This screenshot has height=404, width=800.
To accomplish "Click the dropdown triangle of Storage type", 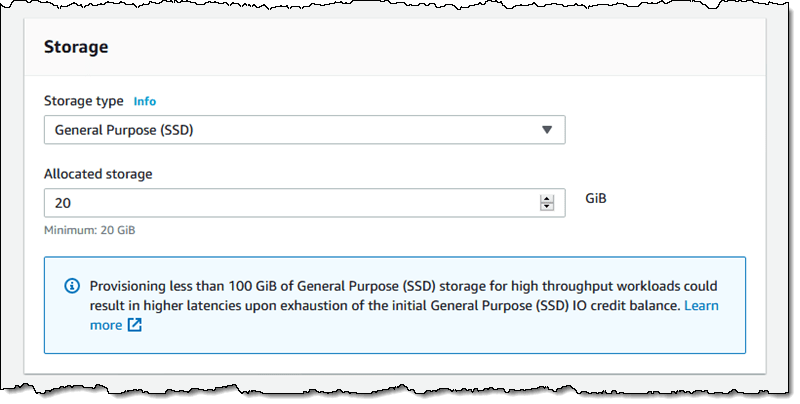I will (547, 130).
